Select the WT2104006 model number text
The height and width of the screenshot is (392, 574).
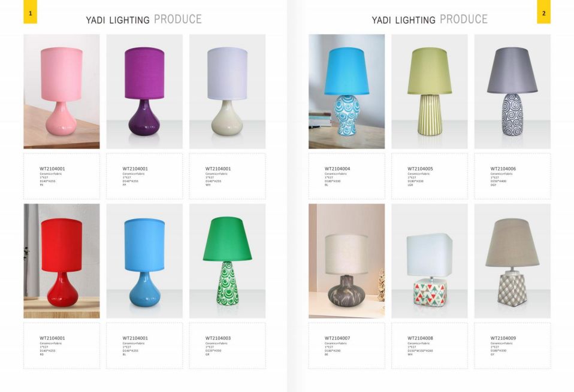[503, 169]
